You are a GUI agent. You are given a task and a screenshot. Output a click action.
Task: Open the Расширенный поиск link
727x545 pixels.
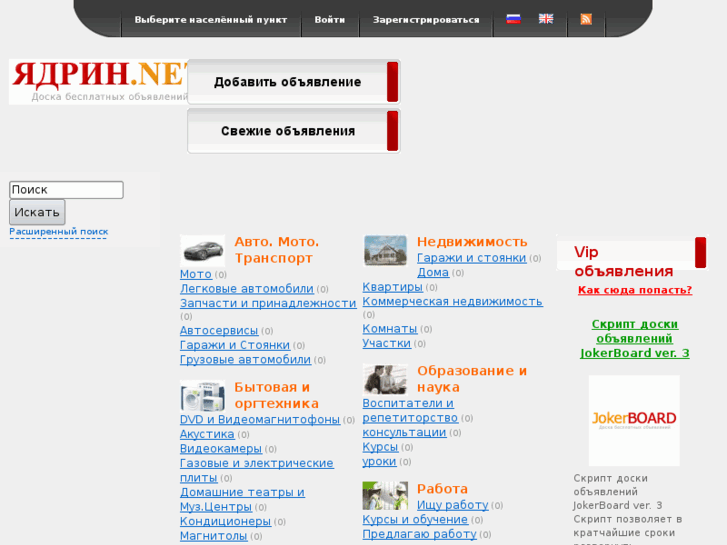point(58,231)
